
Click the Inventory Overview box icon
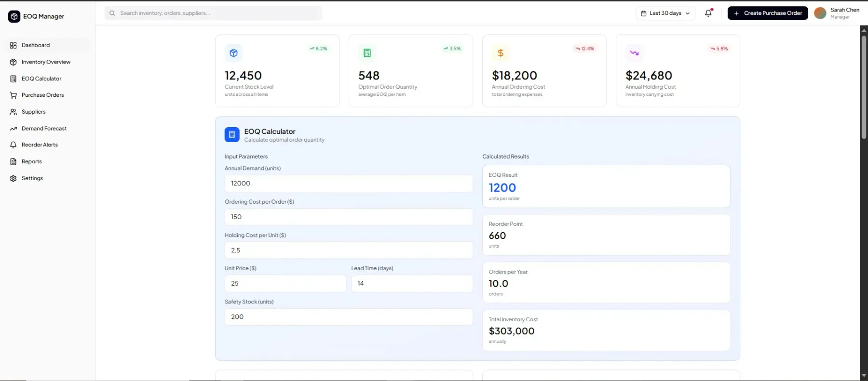(14, 62)
